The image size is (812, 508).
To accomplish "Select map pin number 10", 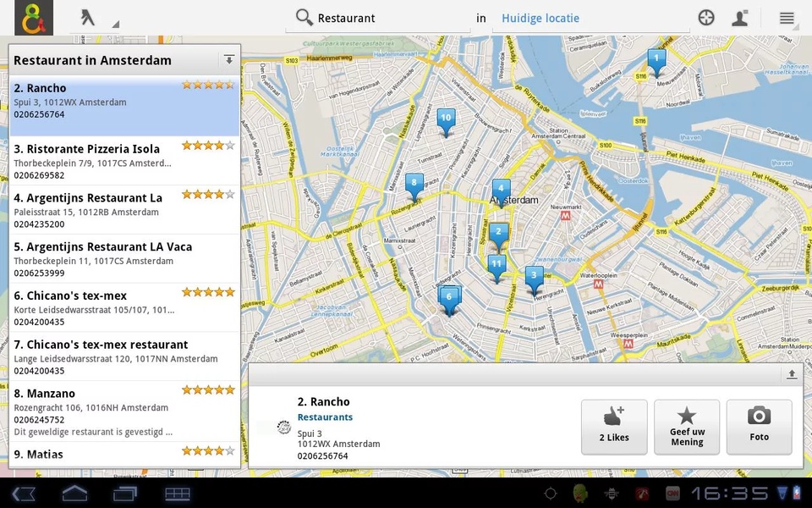I will click(446, 122).
